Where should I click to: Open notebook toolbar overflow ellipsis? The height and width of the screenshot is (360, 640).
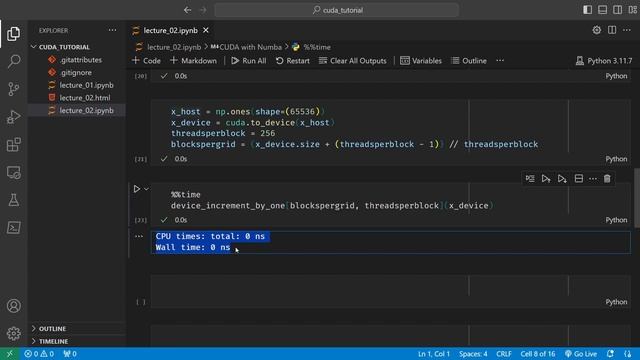point(500,61)
